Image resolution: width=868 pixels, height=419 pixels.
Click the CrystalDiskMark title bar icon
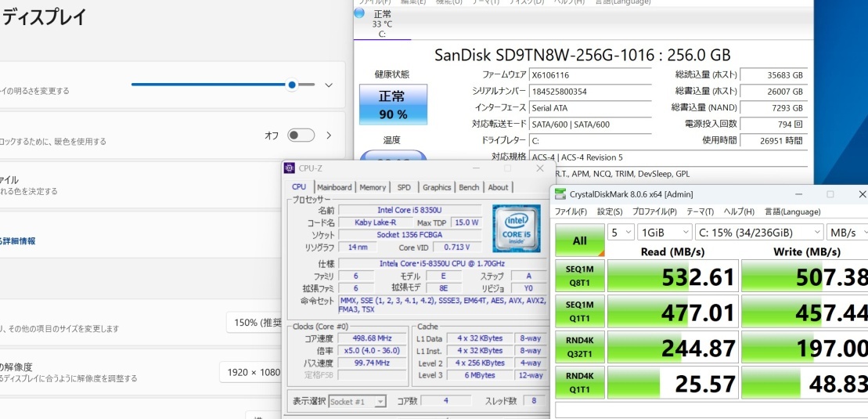click(560, 193)
